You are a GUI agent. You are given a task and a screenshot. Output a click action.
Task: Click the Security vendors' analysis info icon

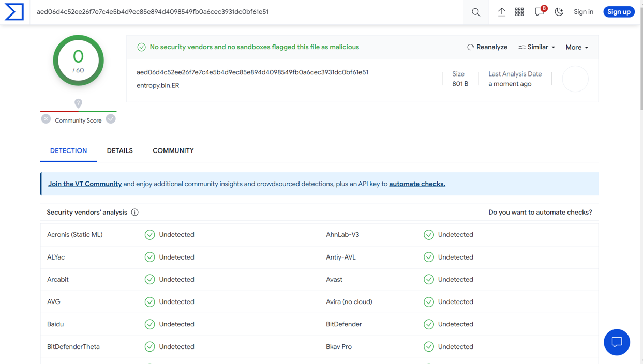pos(134,212)
